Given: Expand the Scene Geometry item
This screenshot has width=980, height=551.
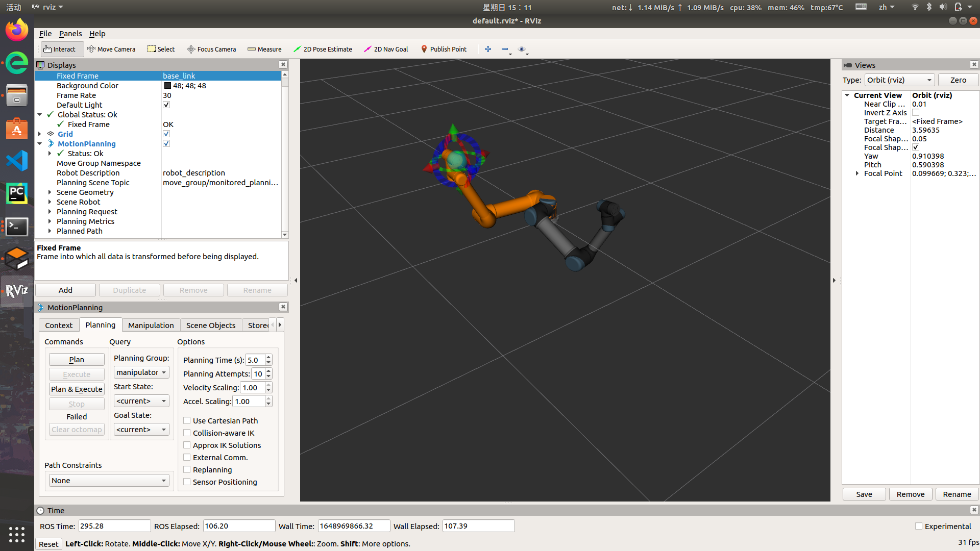Looking at the screenshot, I should tap(50, 192).
